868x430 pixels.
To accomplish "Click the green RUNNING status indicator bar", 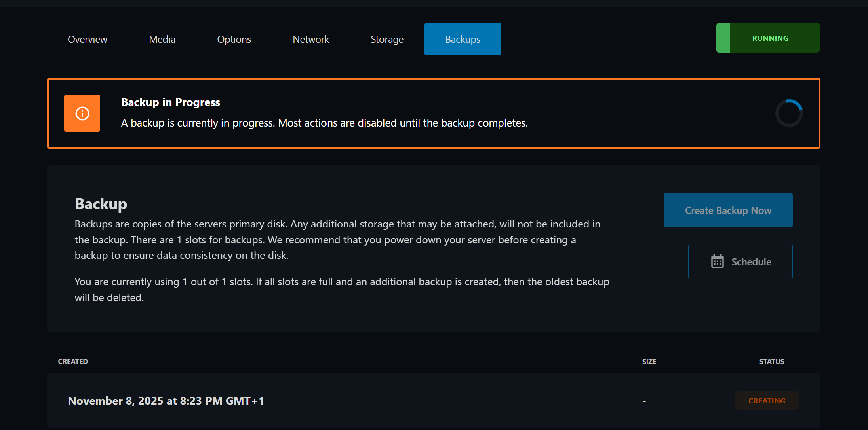I will click(x=723, y=38).
